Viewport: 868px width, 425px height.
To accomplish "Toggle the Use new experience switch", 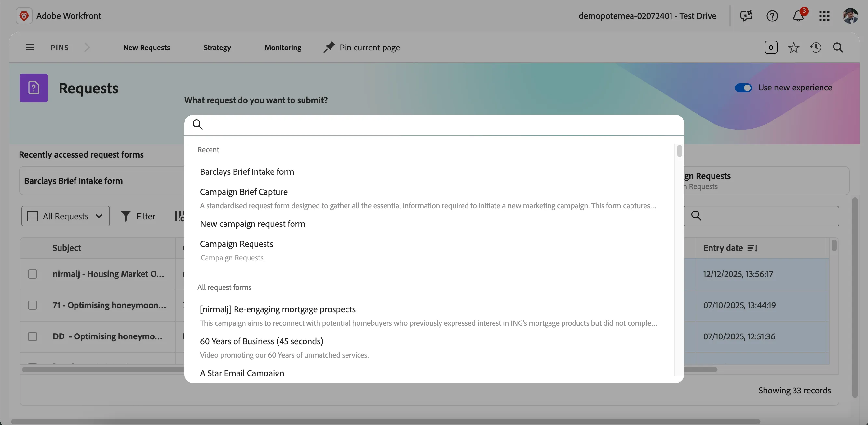I will click(x=743, y=88).
